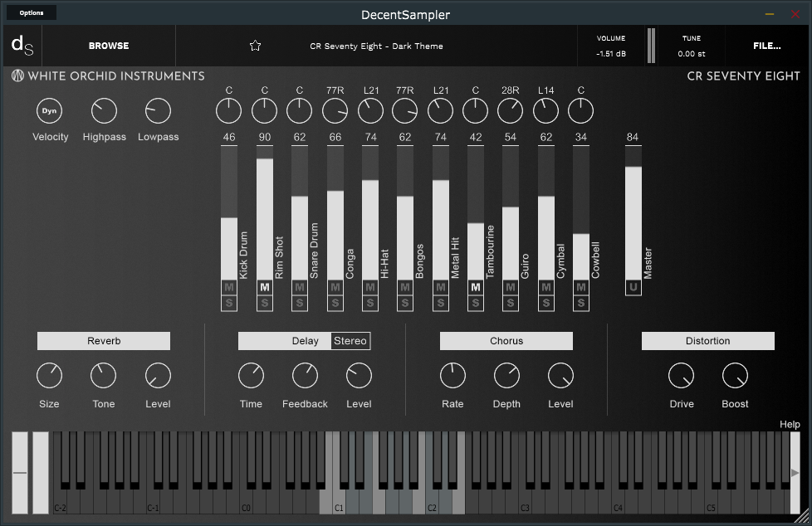
Task: Click the Master volume fader
Action: pos(633,213)
